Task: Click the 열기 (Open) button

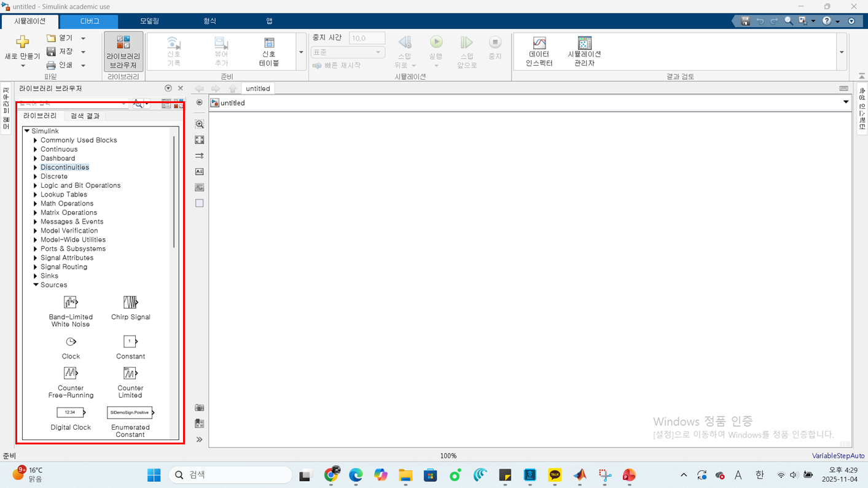Action: pyautogui.click(x=60, y=38)
